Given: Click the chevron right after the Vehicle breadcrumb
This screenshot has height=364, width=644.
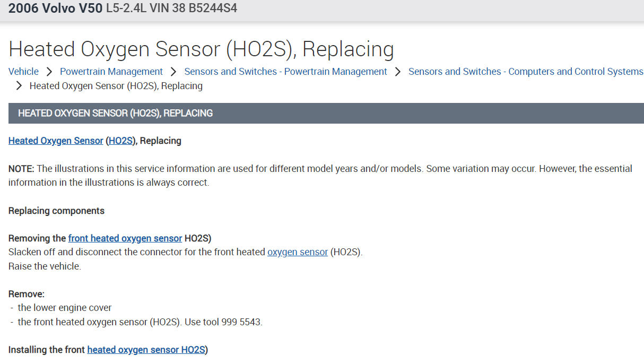Looking at the screenshot, I should click(49, 72).
